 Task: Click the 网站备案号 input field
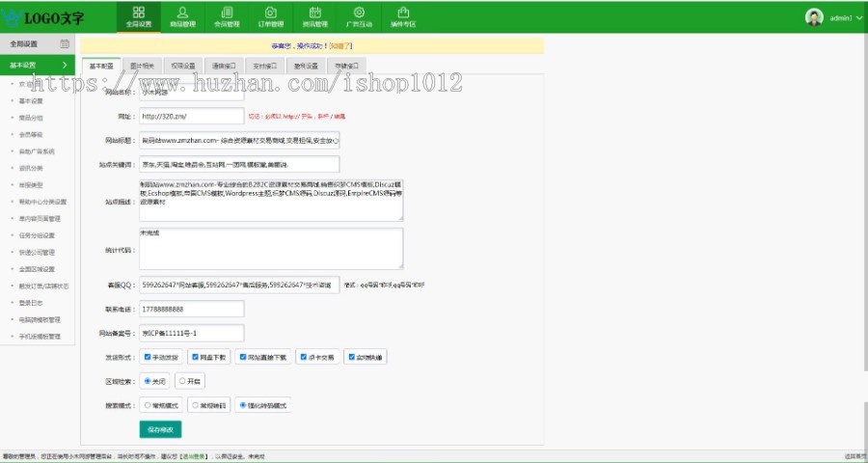tap(192, 333)
